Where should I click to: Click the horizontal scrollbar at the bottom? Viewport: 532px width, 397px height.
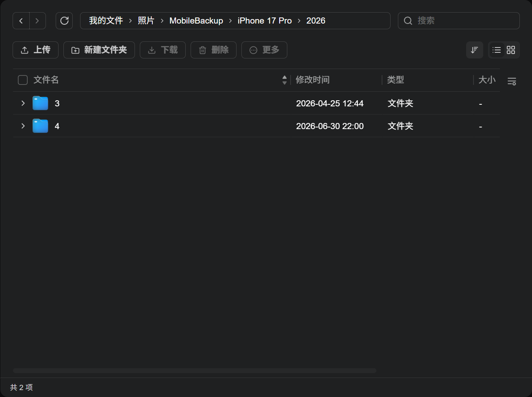194,371
